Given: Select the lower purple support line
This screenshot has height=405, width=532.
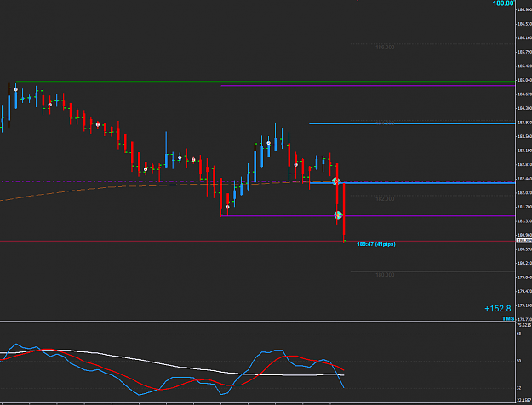Looking at the screenshot, I should (368, 216).
